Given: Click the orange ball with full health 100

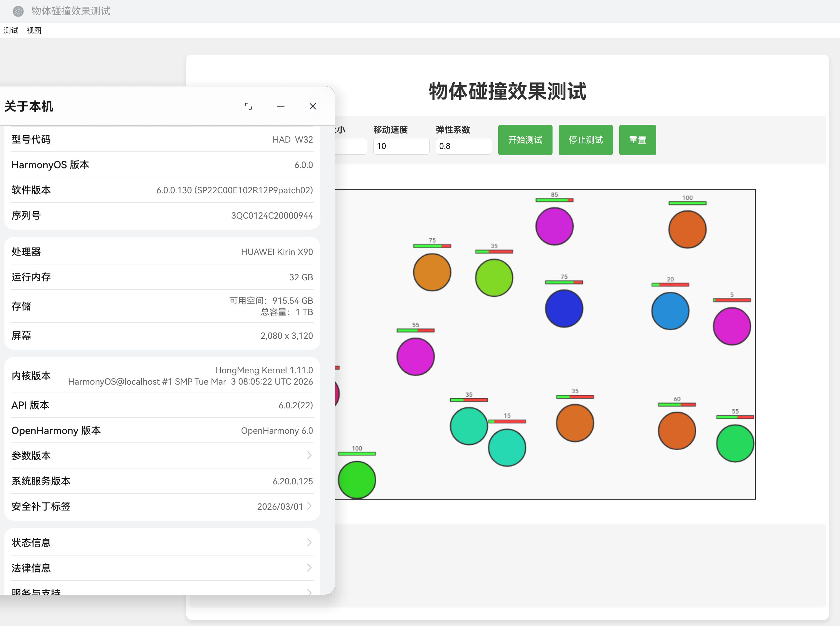Looking at the screenshot, I should click(687, 230).
